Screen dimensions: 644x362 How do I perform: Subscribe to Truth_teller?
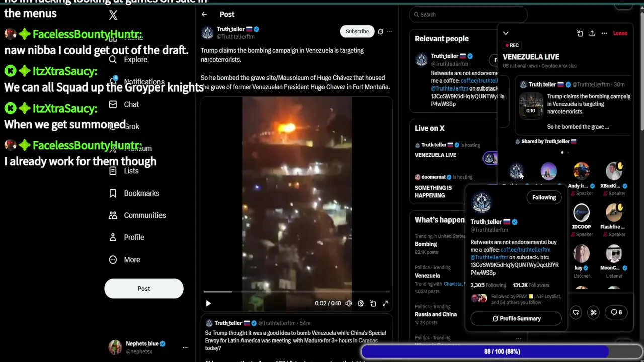click(357, 31)
